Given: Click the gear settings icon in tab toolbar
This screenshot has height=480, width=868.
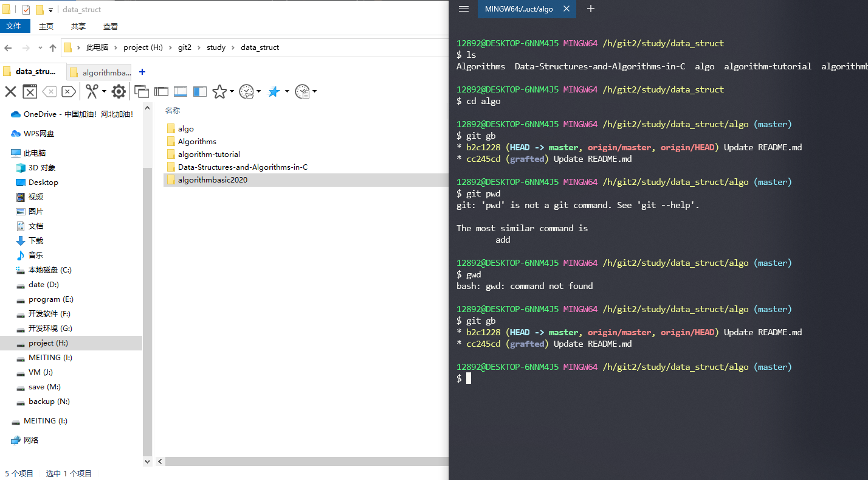Looking at the screenshot, I should click(x=119, y=91).
